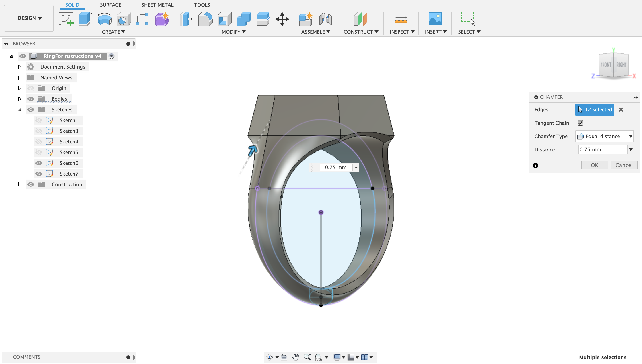Click the Pan hand icon in navigation bar
This screenshot has width=642, height=364.
pyautogui.click(x=296, y=357)
